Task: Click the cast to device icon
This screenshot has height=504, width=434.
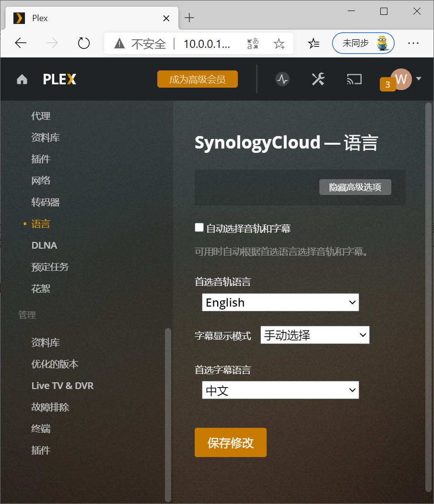Action: (x=354, y=79)
